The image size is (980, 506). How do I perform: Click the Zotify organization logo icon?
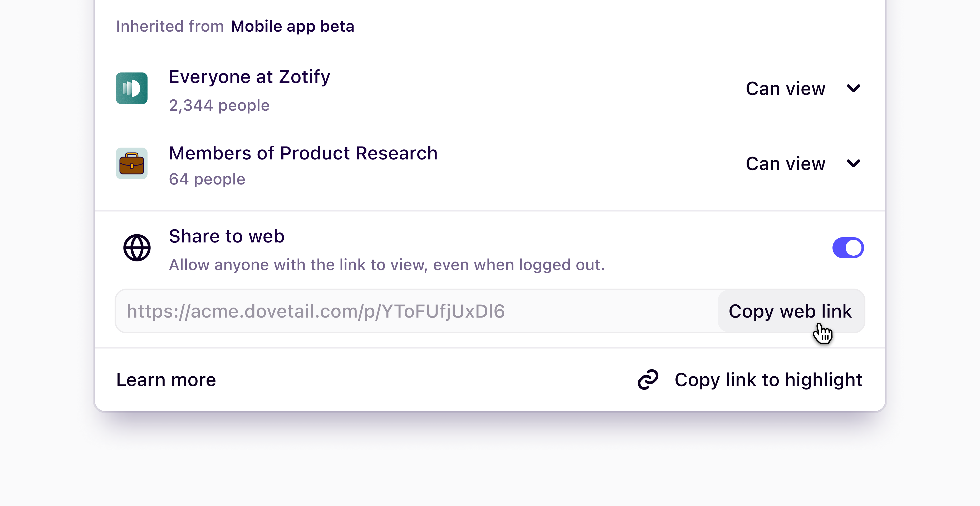(132, 88)
